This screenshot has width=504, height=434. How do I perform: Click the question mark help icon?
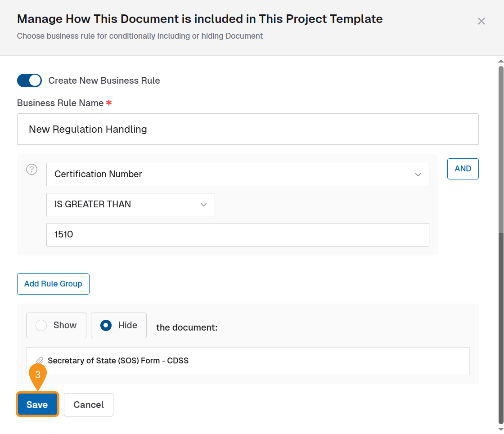tap(31, 170)
